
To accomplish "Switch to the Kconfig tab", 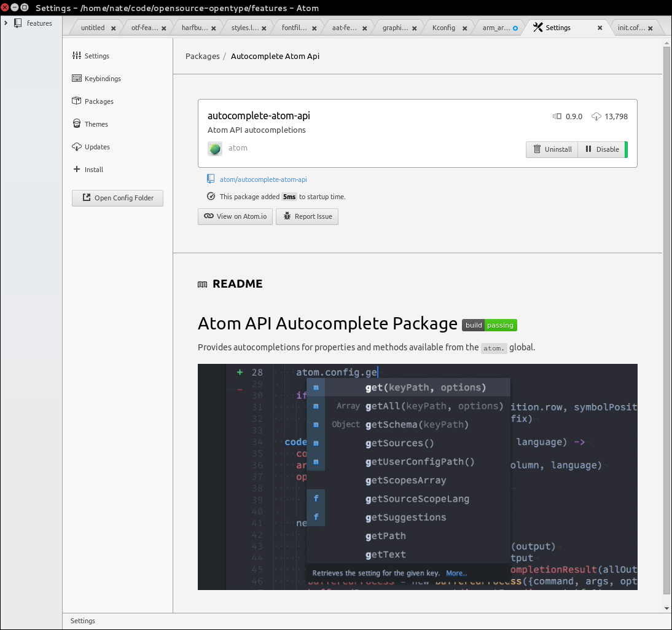I will click(x=443, y=28).
